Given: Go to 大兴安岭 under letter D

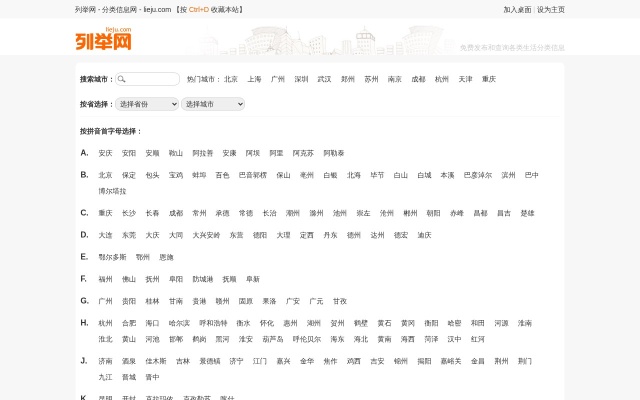Looking at the screenshot, I should pos(206,235).
